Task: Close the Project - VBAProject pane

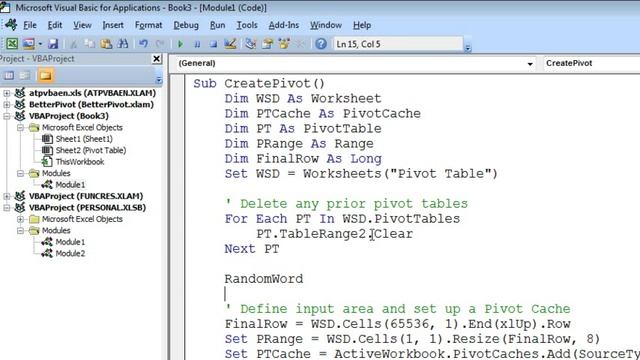Action: (x=156, y=59)
